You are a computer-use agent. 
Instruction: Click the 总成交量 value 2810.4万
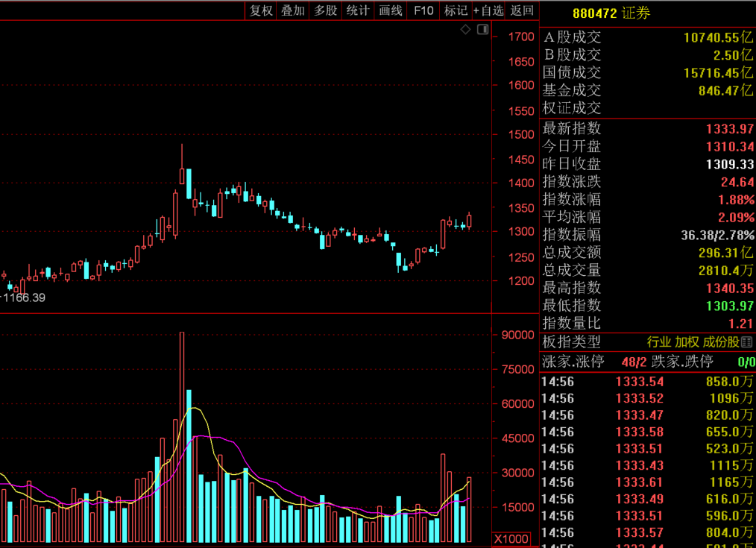tap(725, 271)
